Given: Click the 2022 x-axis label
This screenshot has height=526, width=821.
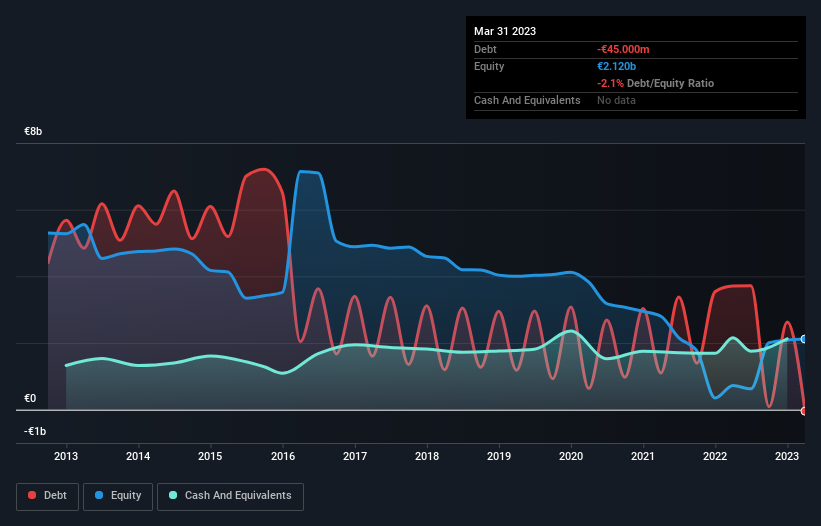Looking at the screenshot, I should (x=715, y=456).
